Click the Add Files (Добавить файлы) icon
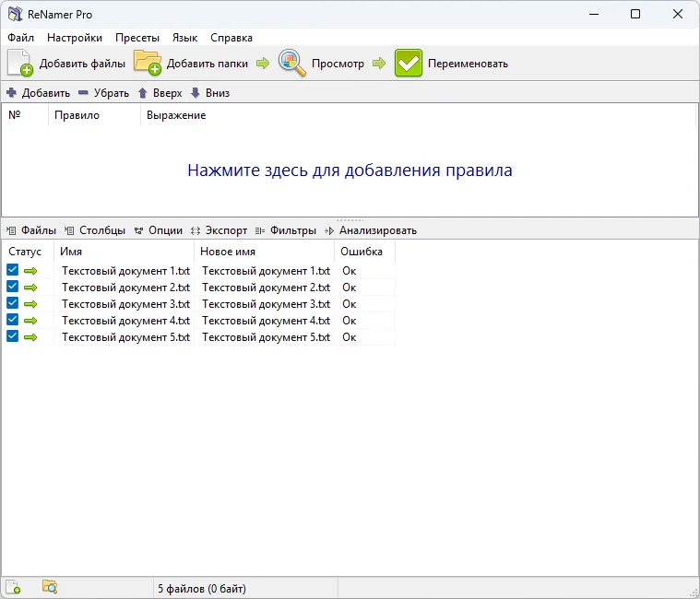700x599 pixels. pyautogui.click(x=20, y=64)
